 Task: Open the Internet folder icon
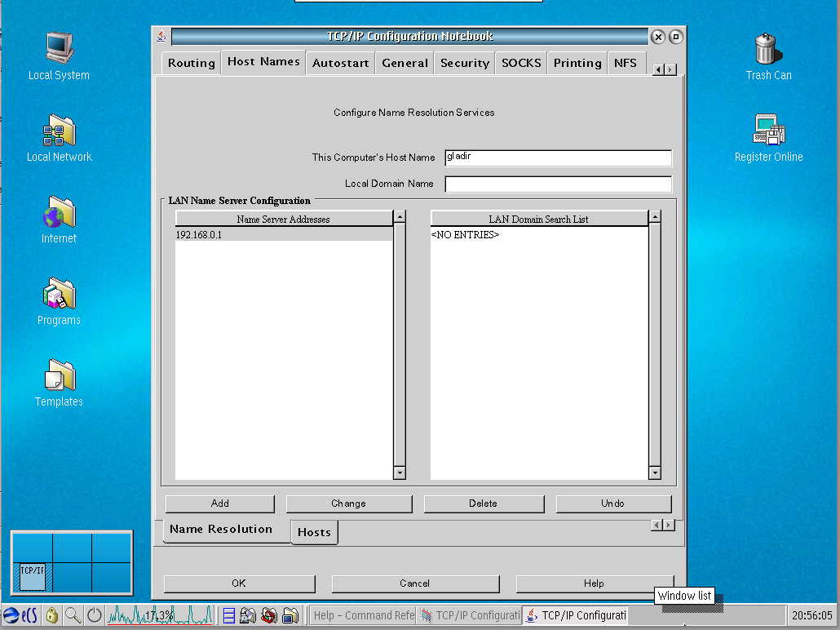[59, 213]
